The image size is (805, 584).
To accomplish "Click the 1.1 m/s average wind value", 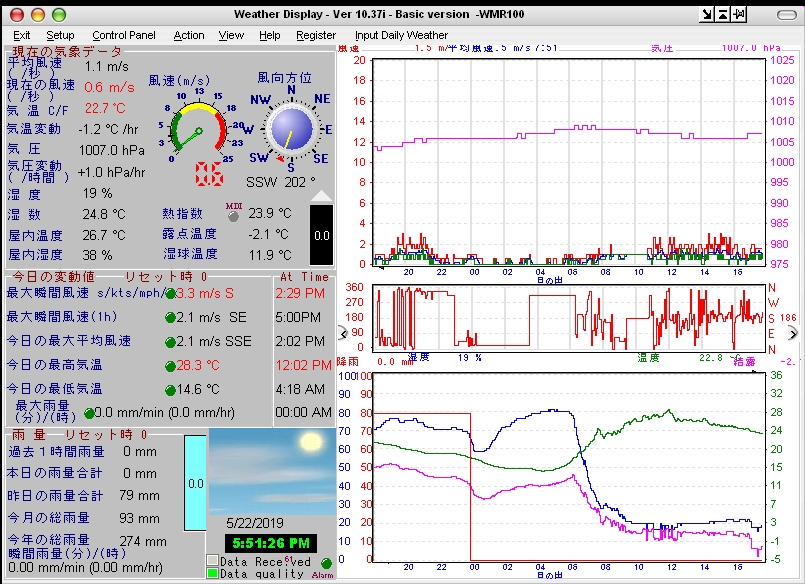I will click(107, 66).
